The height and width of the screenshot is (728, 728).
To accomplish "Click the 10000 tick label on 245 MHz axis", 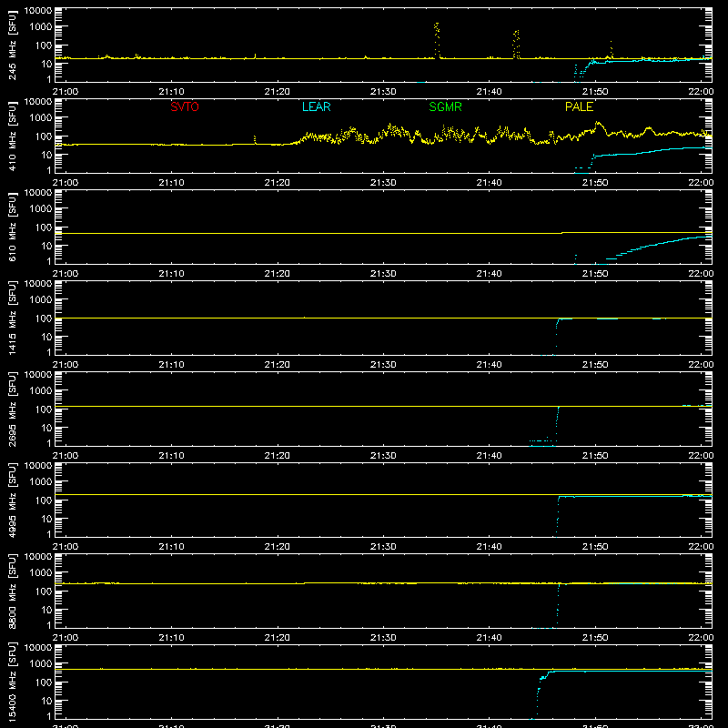I will 38,11.
